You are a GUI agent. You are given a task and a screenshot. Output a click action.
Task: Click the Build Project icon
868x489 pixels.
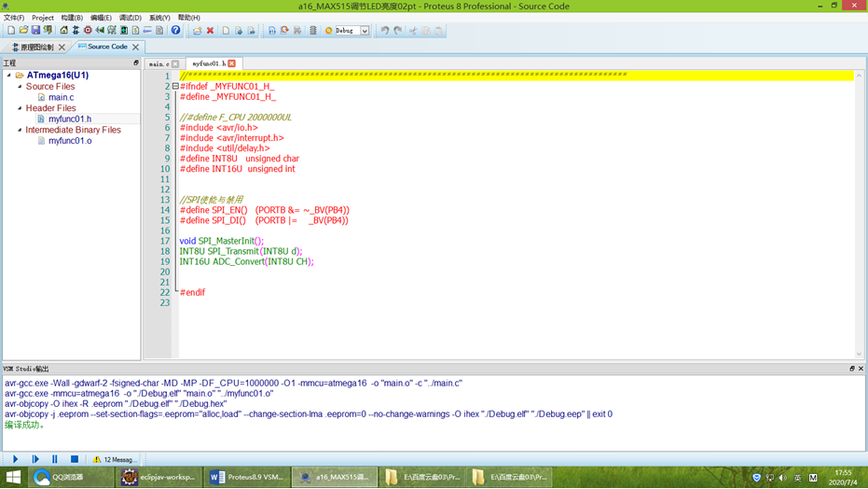click(x=272, y=31)
